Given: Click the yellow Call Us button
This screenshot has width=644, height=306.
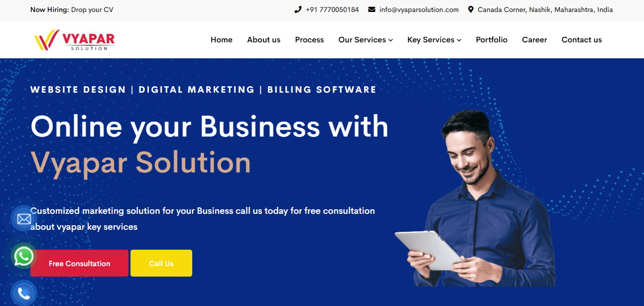Looking at the screenshot, I should click(161, 263).
